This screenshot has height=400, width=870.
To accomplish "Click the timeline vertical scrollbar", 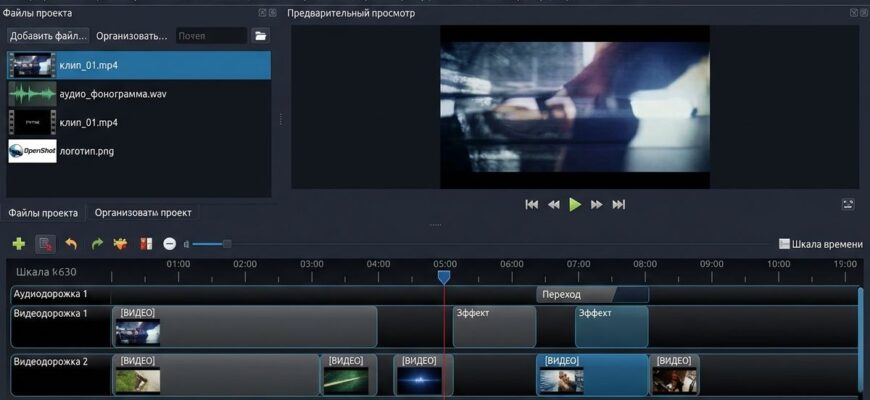I will pyautogui.click(x=861, y=342).
